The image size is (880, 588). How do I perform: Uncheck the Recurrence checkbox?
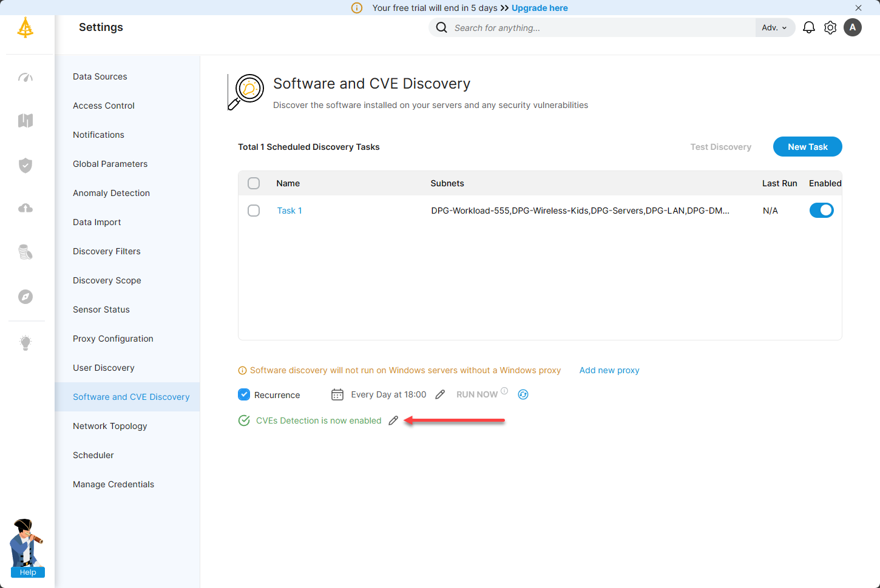point(244,394)
